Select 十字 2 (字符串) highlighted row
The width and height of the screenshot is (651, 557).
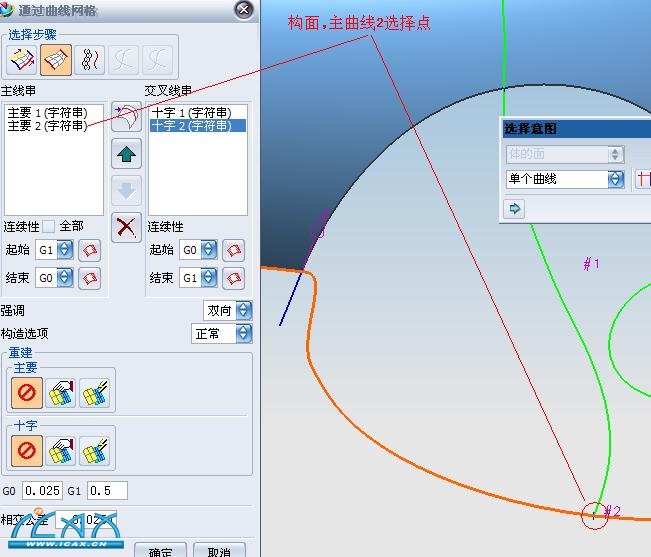[x=198, y=125]
